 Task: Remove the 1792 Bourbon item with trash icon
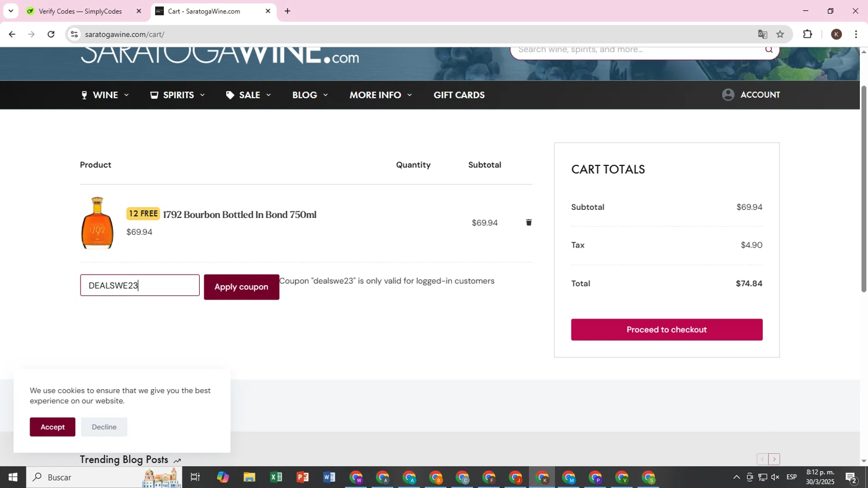click(528, 223)
